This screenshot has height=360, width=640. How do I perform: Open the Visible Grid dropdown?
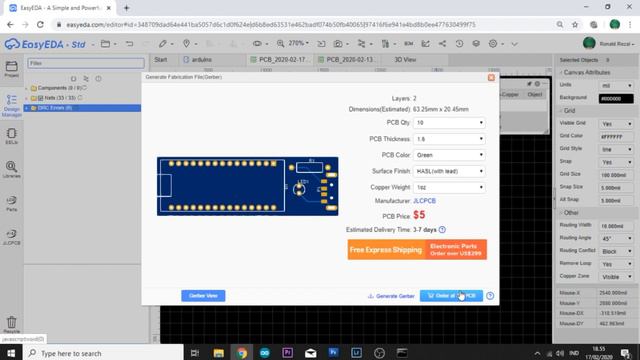(616, 124)
